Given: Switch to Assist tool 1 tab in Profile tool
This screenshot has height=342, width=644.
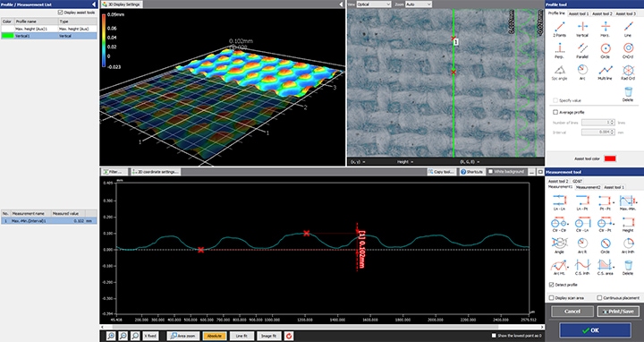Looking at the screenshot, I should pos(579,13).
